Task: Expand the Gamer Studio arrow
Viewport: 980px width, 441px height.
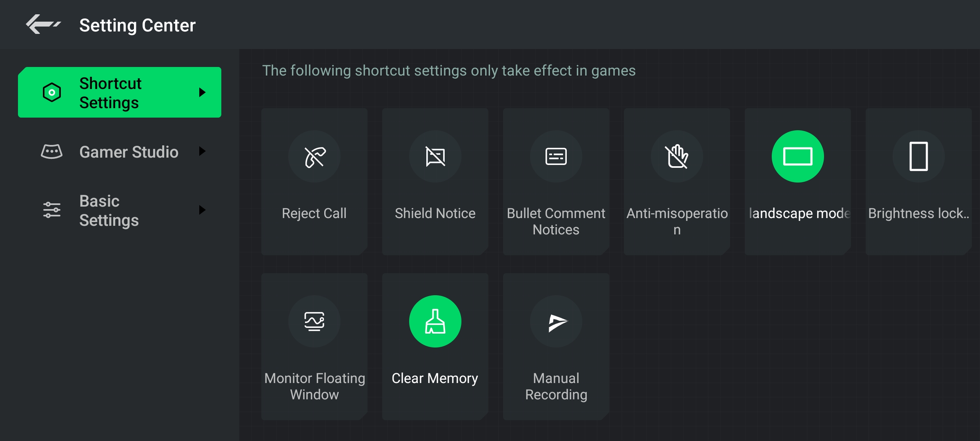Action: [202, 151]
